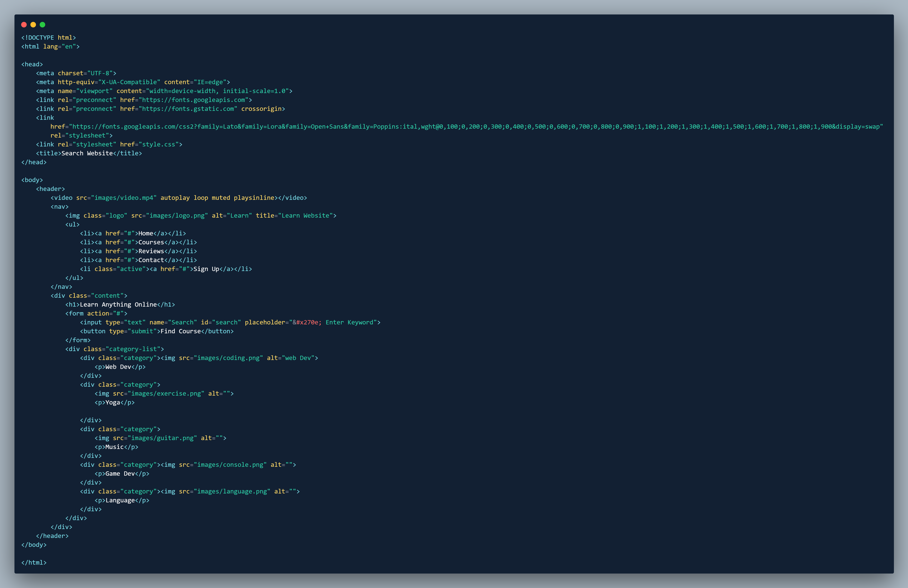
Task: Click the 'images/exercise.png' src value
Action: coord(166,394)
